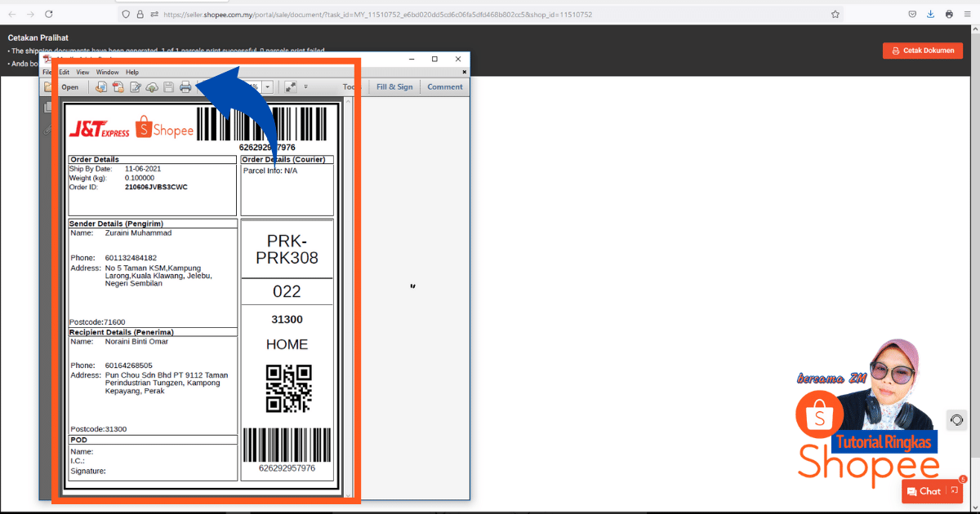Click the cloud upload icon in Reader toolbar
The image size is (980, 514).
(x=152, y=87)
